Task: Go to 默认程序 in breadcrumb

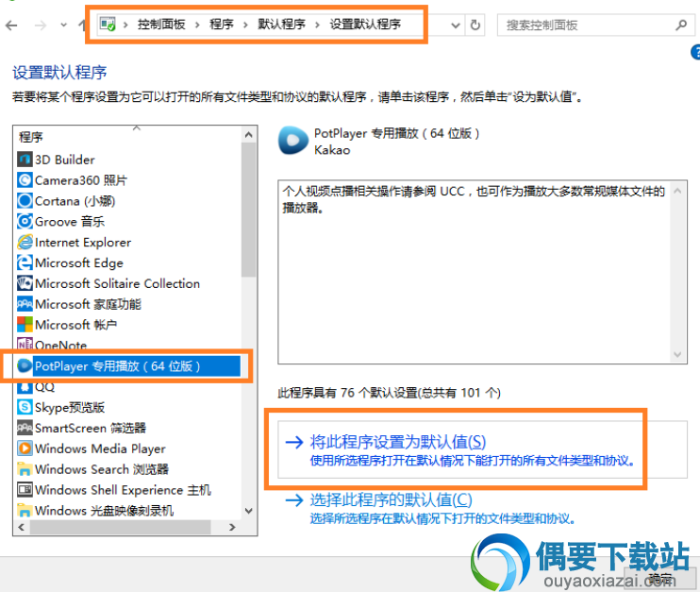Action: (x=282, y=25)
